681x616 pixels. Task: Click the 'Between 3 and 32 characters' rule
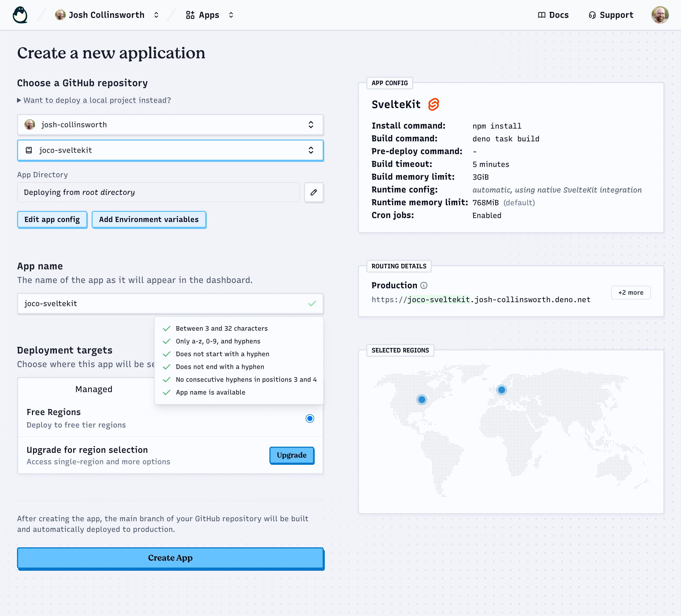click(x=221, y=328)
